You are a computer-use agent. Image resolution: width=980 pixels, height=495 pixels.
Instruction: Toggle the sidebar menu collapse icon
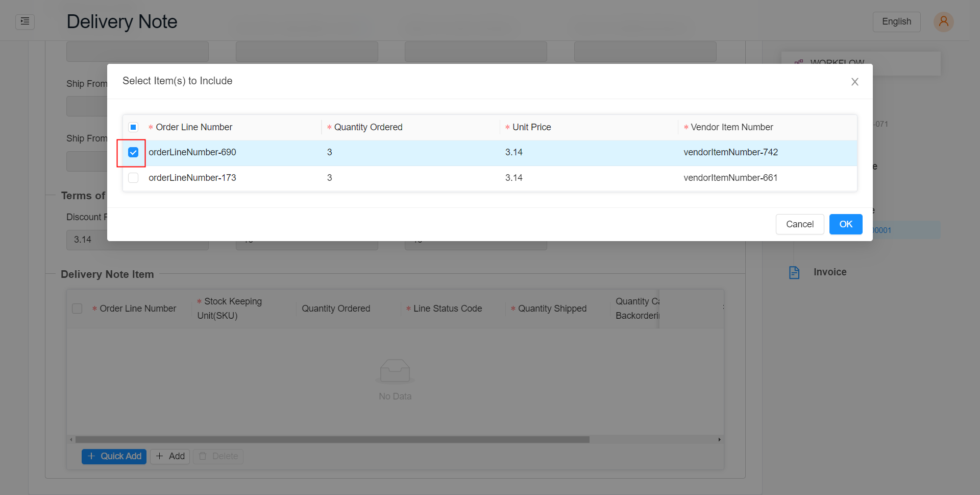click(25, 21)
